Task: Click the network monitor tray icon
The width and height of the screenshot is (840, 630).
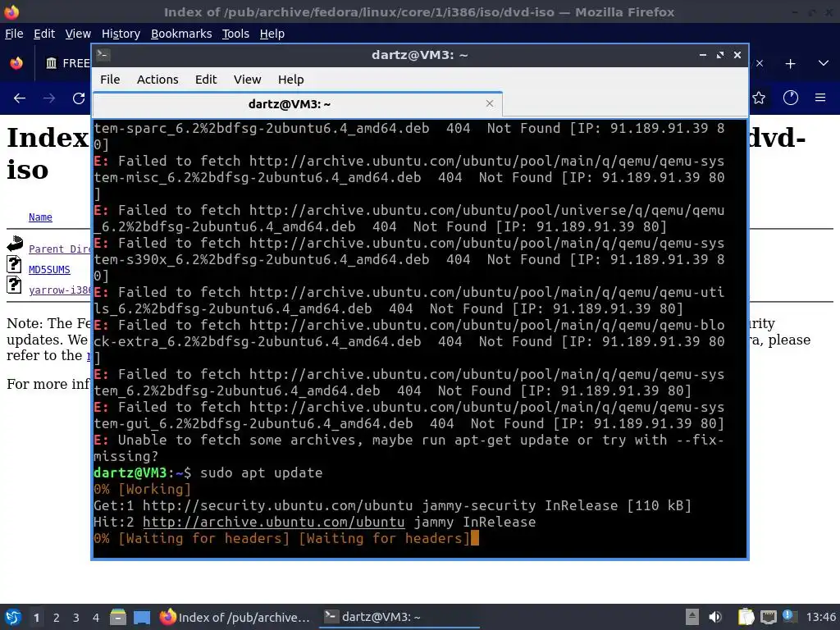Action: (x=768, y=617)
